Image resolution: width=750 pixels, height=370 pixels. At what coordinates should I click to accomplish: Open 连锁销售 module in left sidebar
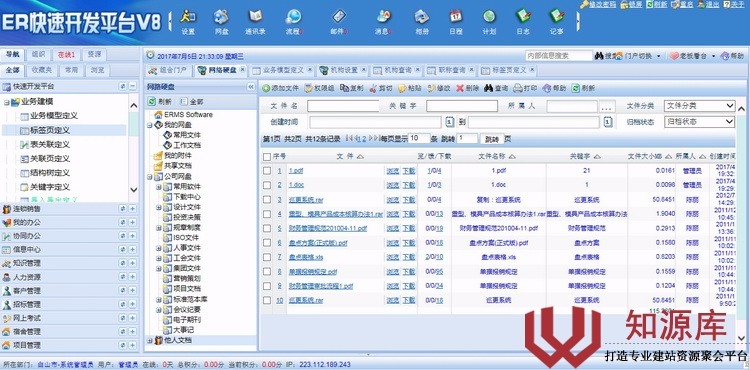pyautogui.click(x=26, y=209)
